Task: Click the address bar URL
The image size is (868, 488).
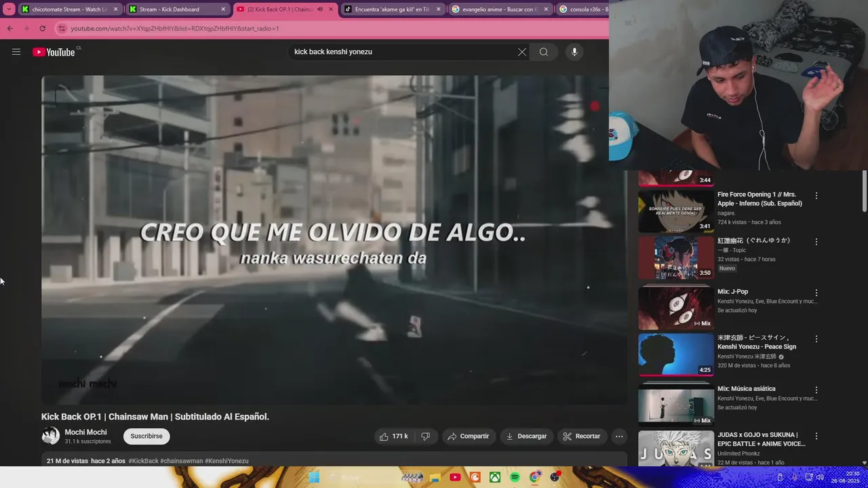Action: pos(175,28)
